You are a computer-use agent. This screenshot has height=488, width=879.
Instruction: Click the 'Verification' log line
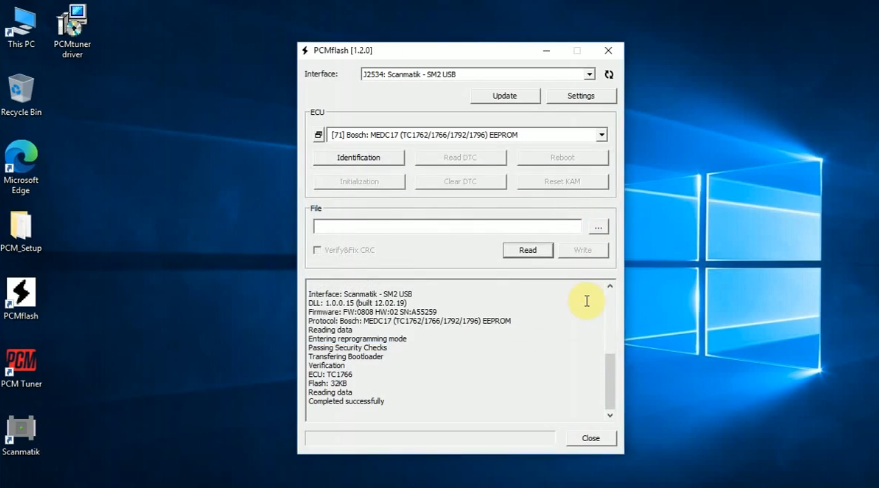[x=326, y=365]
